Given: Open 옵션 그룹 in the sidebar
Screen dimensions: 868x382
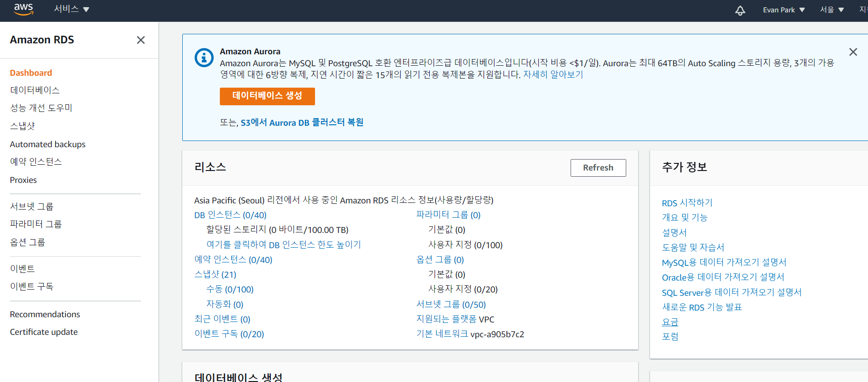Looking at the screenshot, I should tap(27, 242).
